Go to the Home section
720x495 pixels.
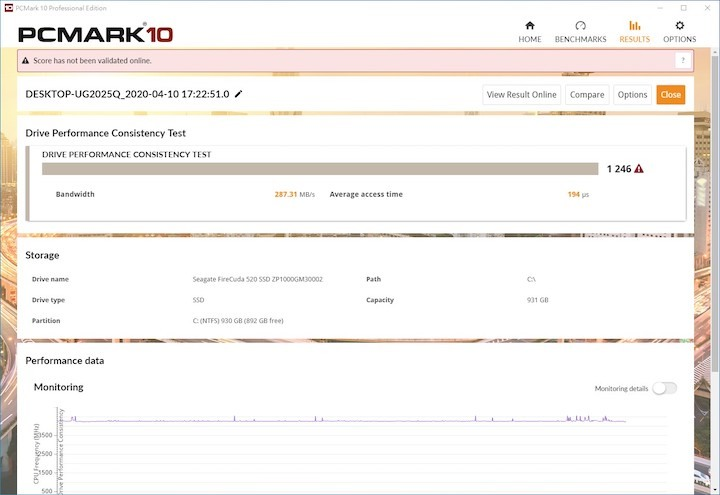530,31
